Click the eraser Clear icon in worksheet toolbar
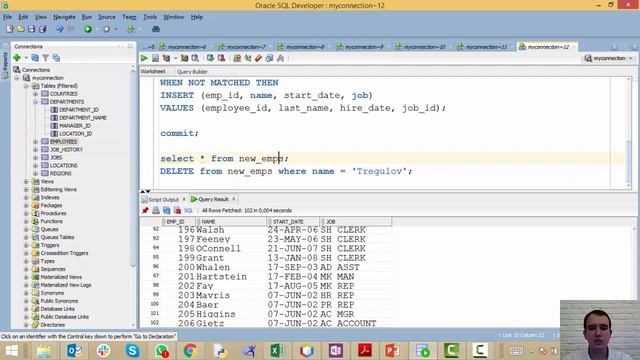The width and height of the screenshot is (640, 360). [x=258, y=58]
